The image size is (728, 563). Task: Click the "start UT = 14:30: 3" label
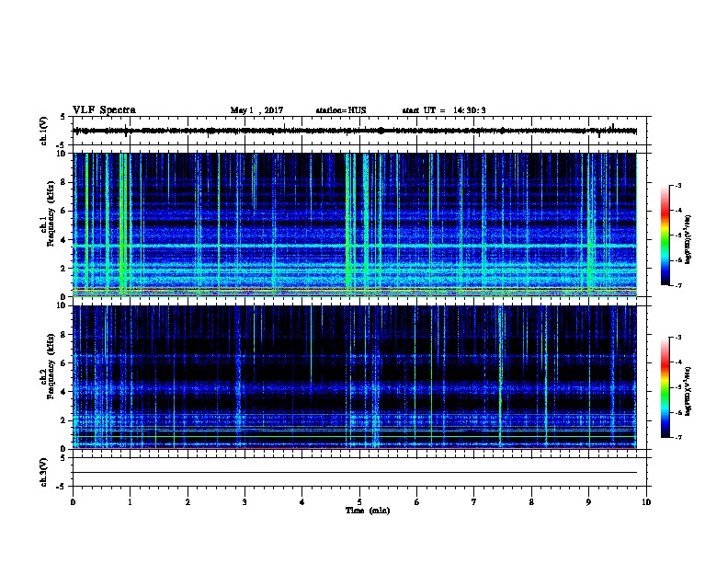pos(444,110)
